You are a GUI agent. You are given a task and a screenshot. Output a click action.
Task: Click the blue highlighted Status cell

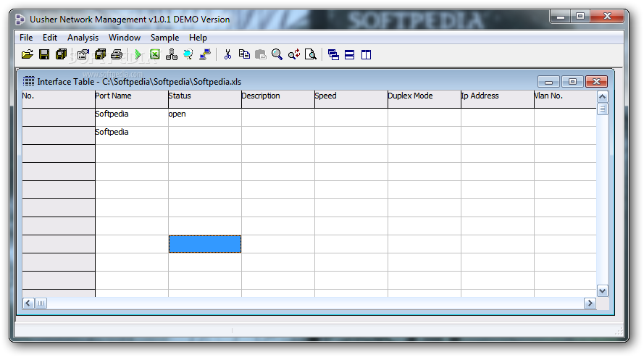(x=205, y=244)
